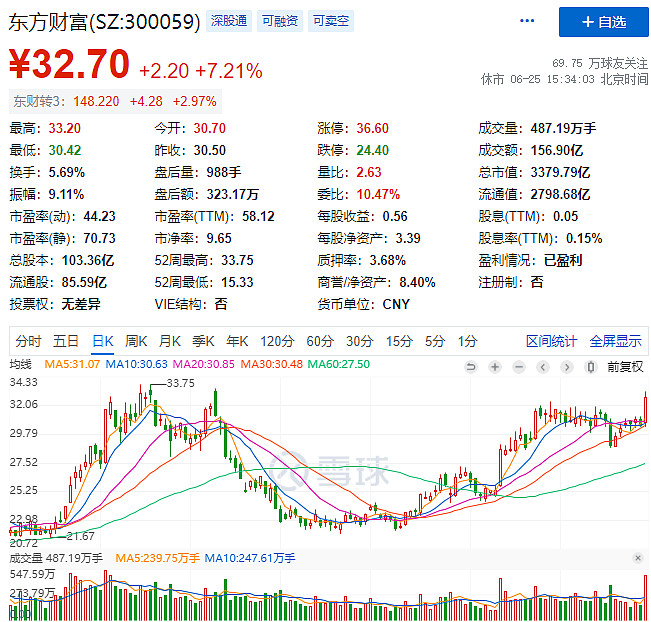Click the MA5:31.07 moving average label
Screen dimensions: 651x622
click(x=72, y=364)
